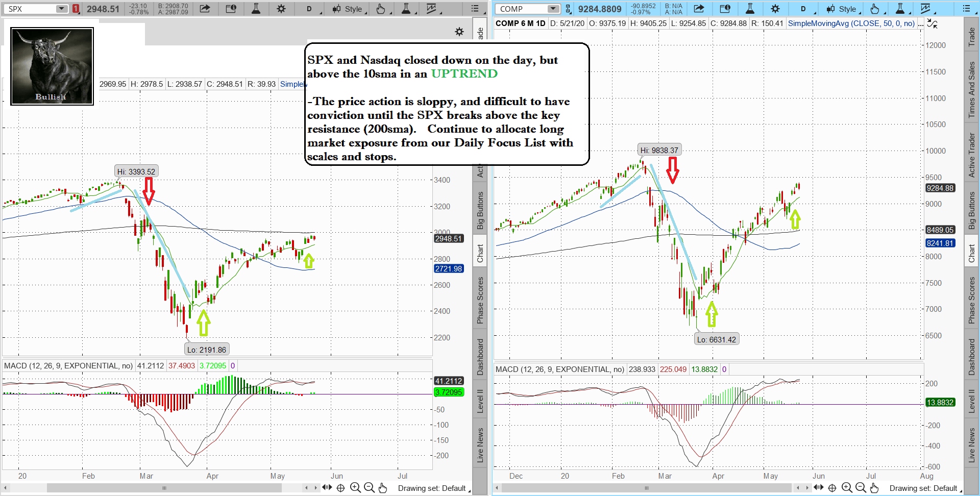The height and width of the screenshot is (496, 980).
Task: Click the Bullish bull thumbnail image
Action: (52, 66)
